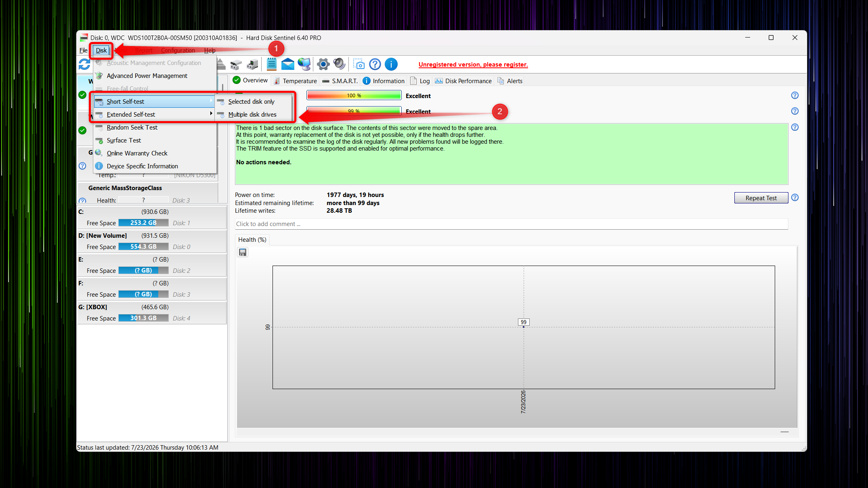The image size is (868, 488).
Task: Select the Generic MassStorageClass disk entry
Action: [148, 193]
